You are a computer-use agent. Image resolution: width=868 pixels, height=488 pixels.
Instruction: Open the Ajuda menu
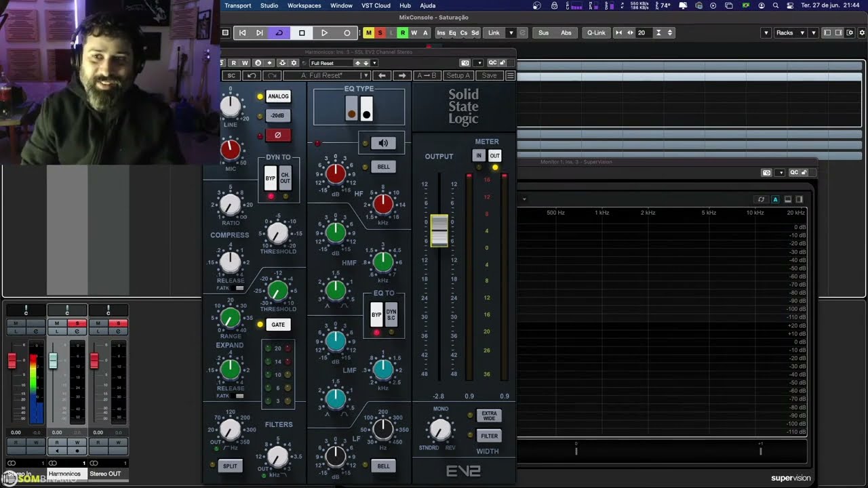point(428,5)
